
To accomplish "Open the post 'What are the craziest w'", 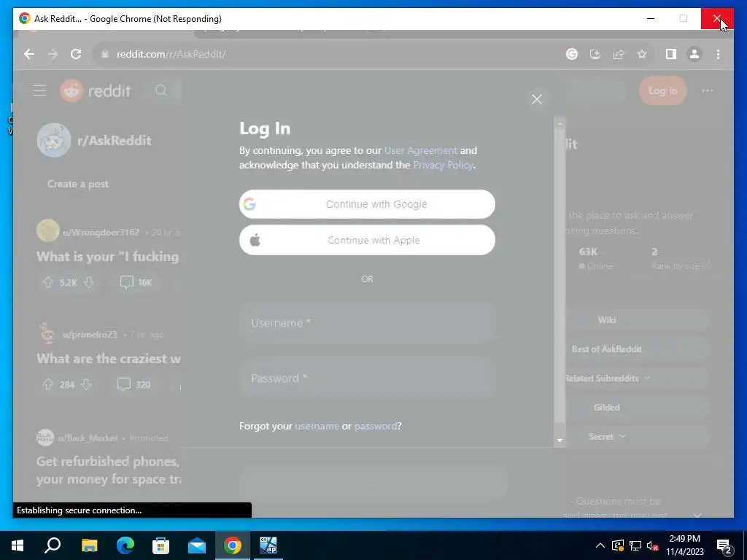I will click(x=109, y=359).
